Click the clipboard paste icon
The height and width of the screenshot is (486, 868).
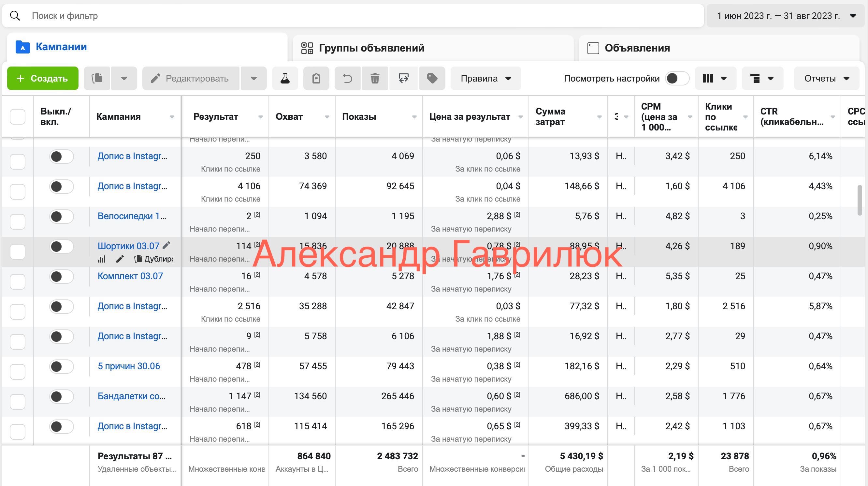[x=316, y=78]
